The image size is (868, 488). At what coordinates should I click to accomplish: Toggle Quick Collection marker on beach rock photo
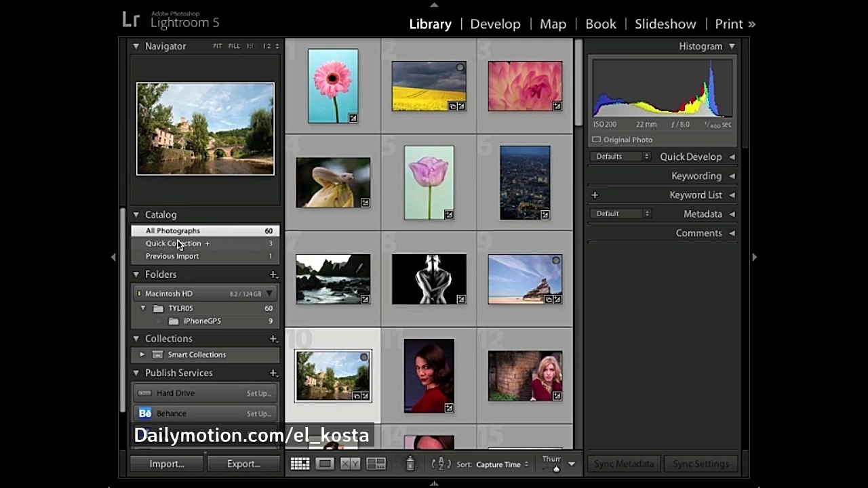pyautogui.click(x=556, y=260)
